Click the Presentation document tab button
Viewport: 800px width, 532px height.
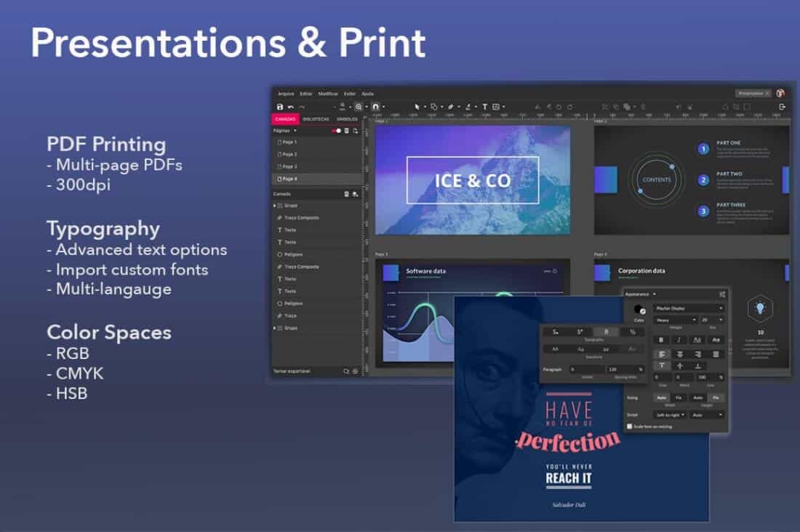(752, 94)
